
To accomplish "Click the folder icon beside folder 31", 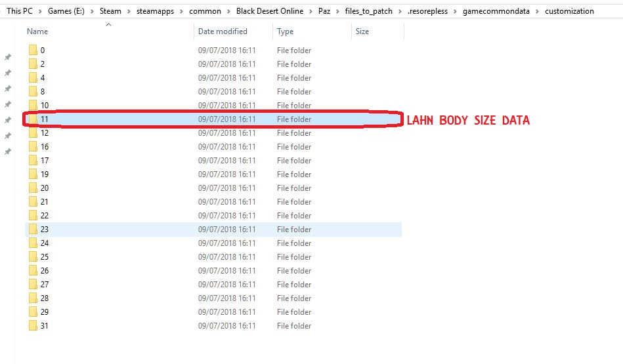I will pyautogui.click(x=33, y=326).
